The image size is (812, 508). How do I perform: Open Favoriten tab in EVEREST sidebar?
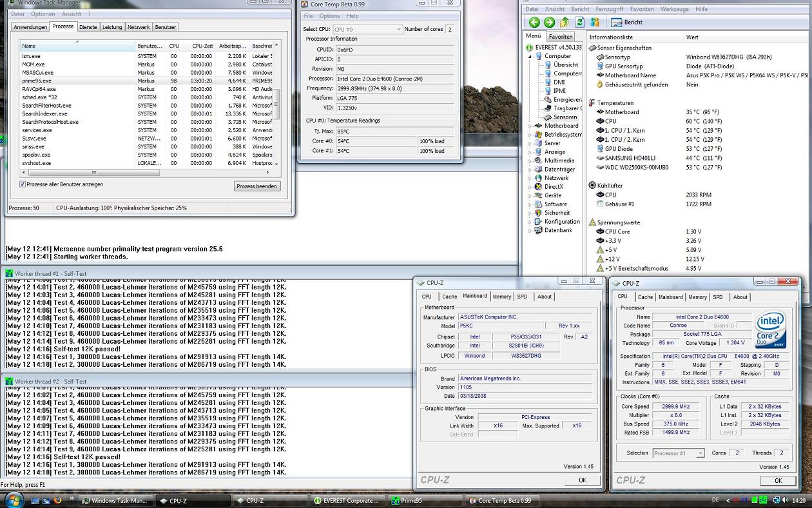tap(561, 37)
